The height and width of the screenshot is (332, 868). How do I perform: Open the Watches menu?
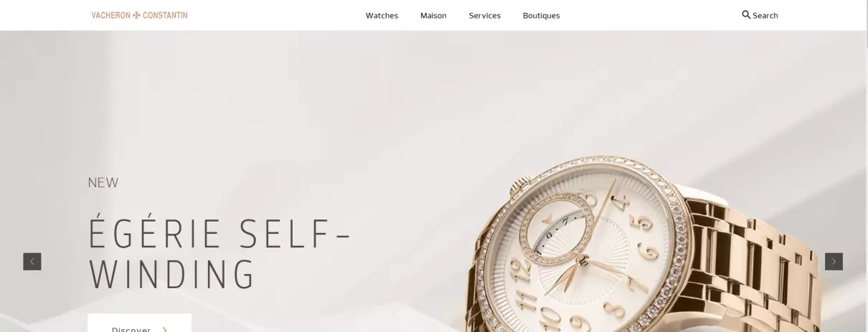point(382,15)
